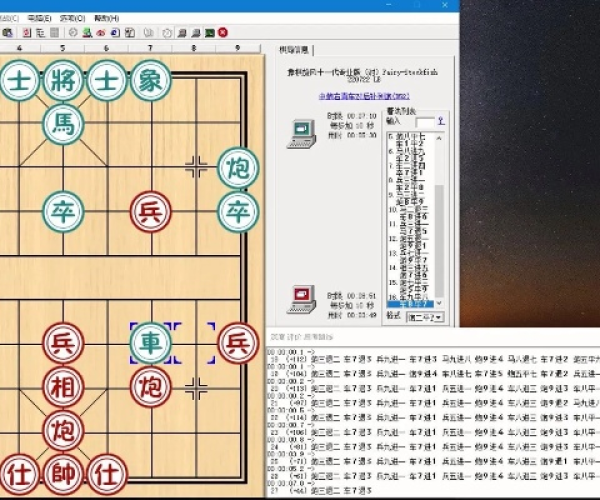Click the red circular stop toolbar icon
600x500 pixels.
[x=223, y=33]
